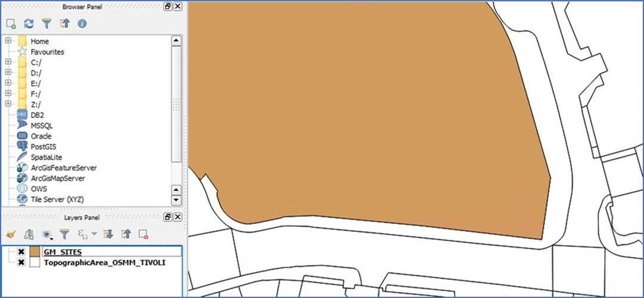Screen dimensions: 644x298
Task: Select the GM_SITES layer name
Action: point(63,252)
